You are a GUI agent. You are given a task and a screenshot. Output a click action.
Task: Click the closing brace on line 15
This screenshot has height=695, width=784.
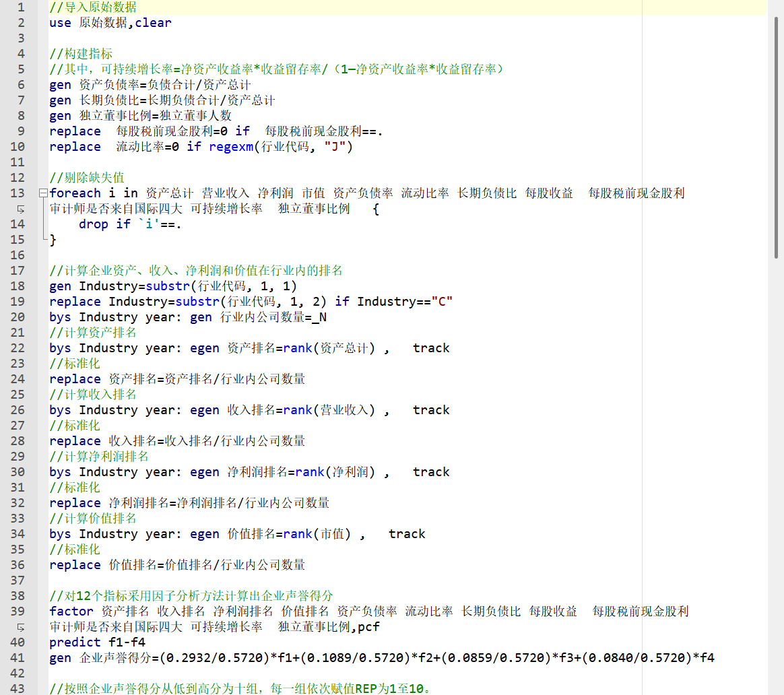pyautogui.click(x=53, y=240)
